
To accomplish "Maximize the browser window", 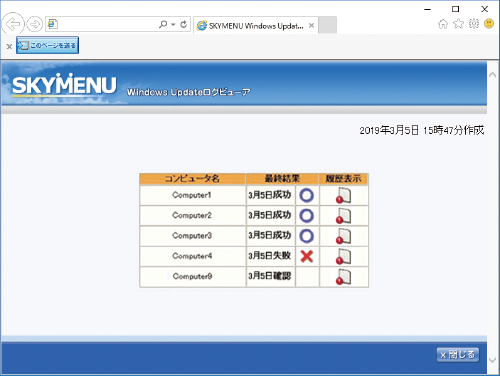I will pos(456,9).
